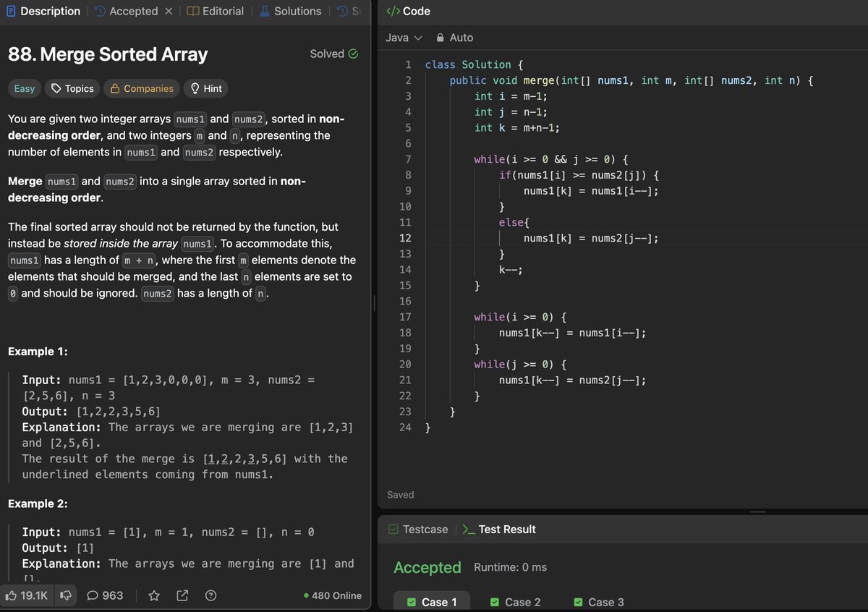
Task: Expand the Topics tag section
Action: pyautogui.click(x=73, y=88)
